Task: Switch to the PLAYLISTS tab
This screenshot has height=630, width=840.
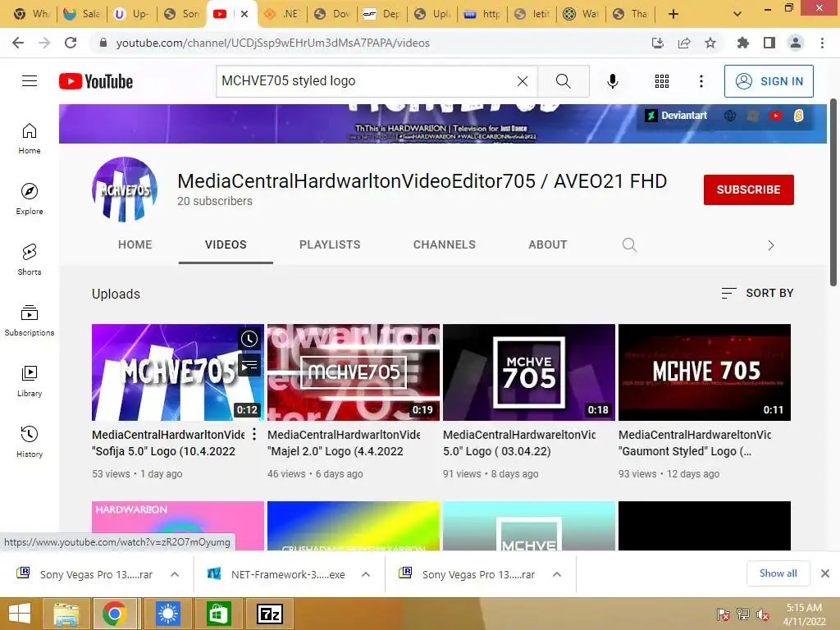Action: [x=330, y=244]
